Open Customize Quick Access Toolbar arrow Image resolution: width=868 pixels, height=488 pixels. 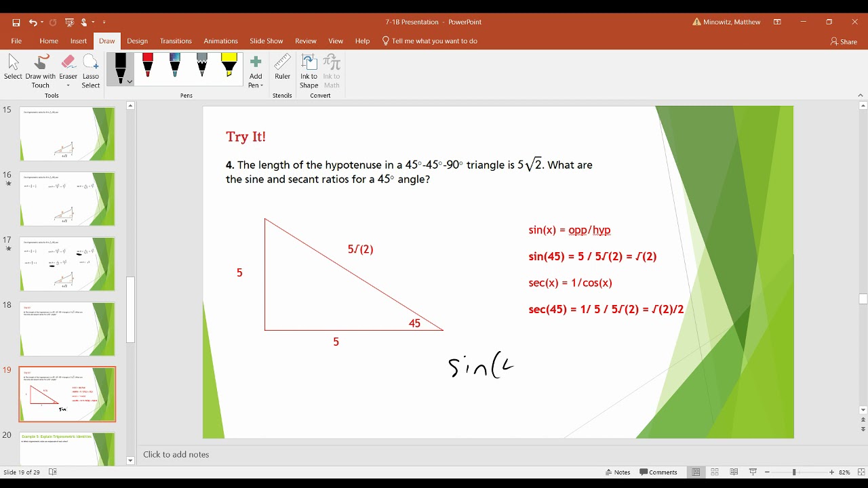coord(104,22)
